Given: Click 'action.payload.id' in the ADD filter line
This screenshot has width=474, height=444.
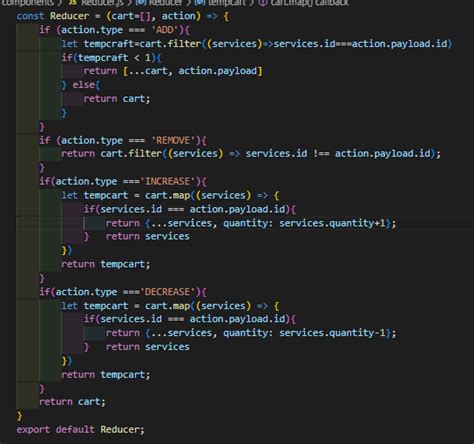Looking at the screenshot, I should pos(399,44).
